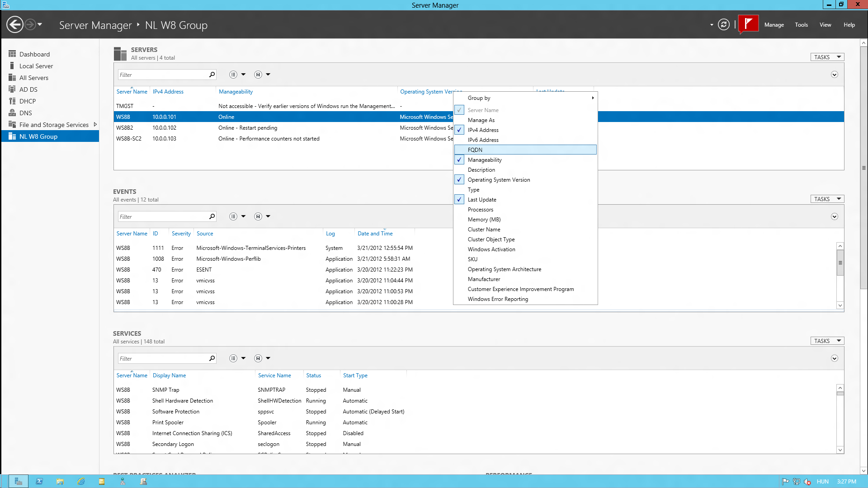Click the DHCP role icon
This screenshot has width=868, height=488.
coord(12,101)
